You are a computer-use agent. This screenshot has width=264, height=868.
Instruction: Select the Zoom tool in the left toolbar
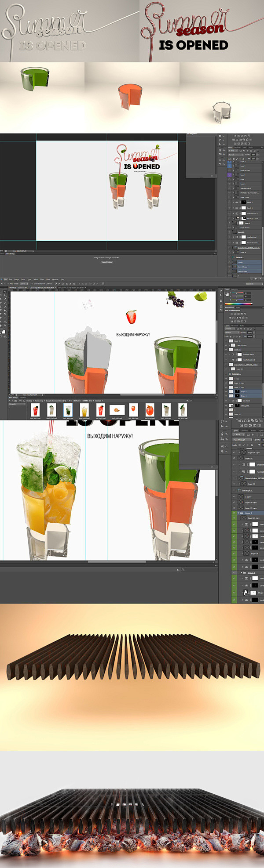(x=5, y=326)
